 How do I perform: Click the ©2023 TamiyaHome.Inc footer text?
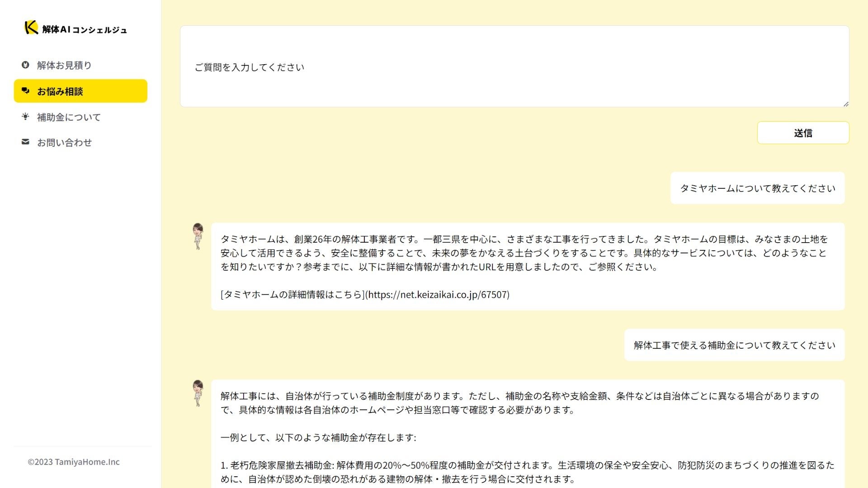[x=74, y=462]
